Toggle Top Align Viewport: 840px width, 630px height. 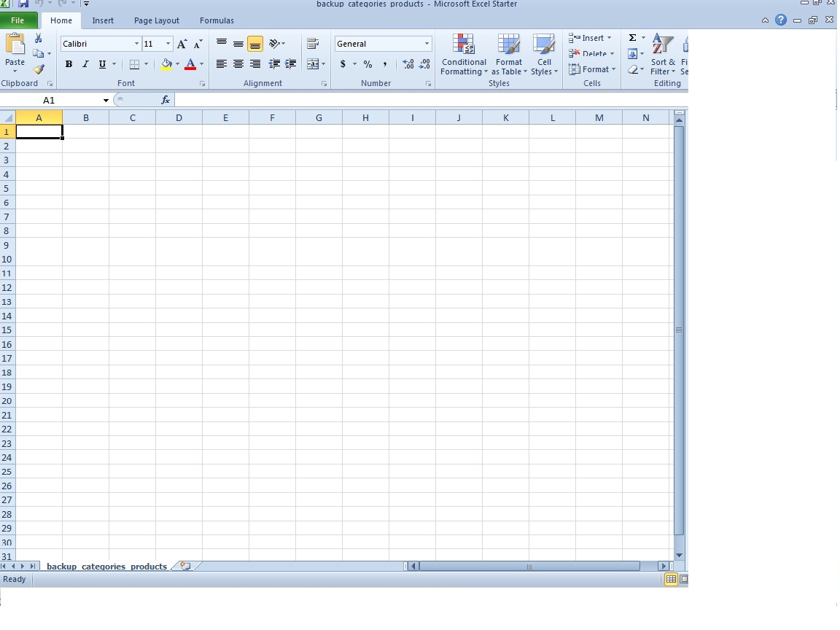click(x=221, y=44)
